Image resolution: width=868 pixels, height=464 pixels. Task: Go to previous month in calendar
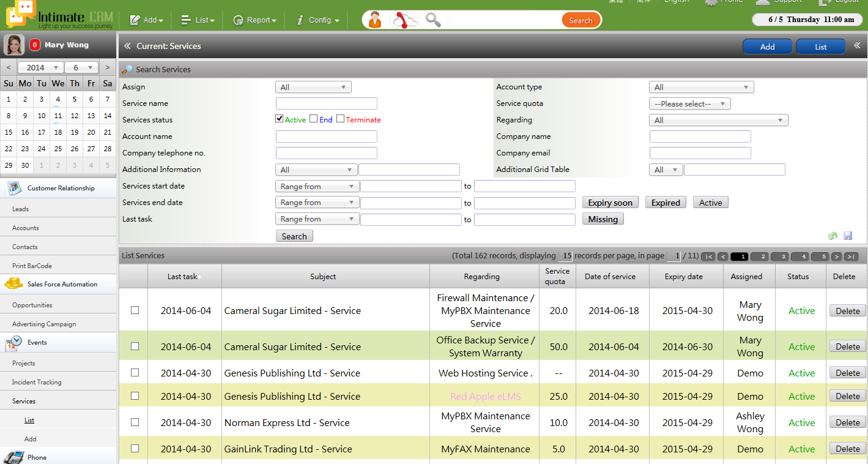click(9, 67)
